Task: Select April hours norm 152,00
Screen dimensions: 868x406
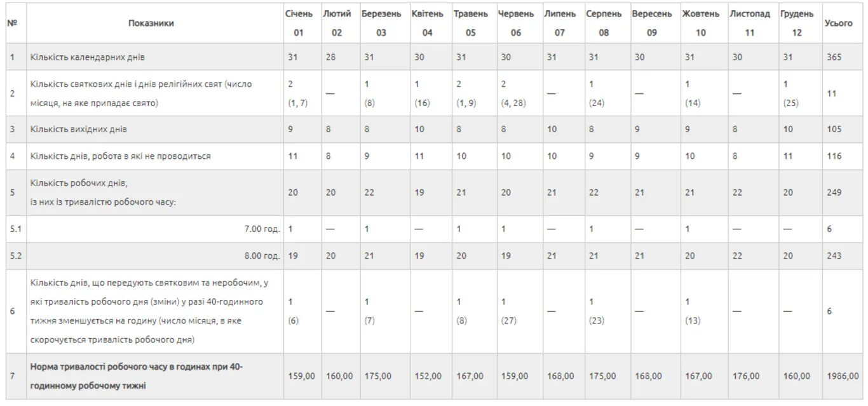Action: (x=428, y=376)
